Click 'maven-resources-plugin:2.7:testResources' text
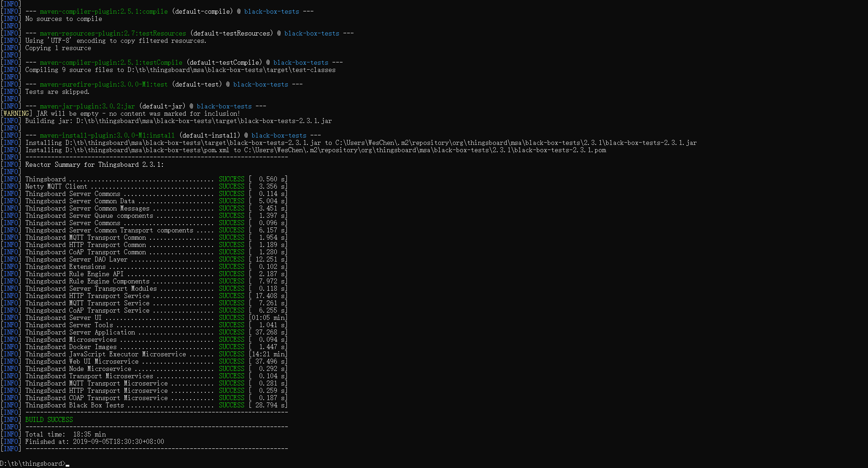The width and height of the screenshot is (868, 468). 113,33
